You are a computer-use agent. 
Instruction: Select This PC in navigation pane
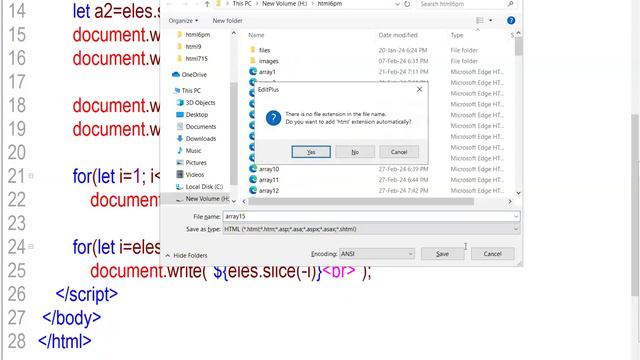(x=191, y=91)
